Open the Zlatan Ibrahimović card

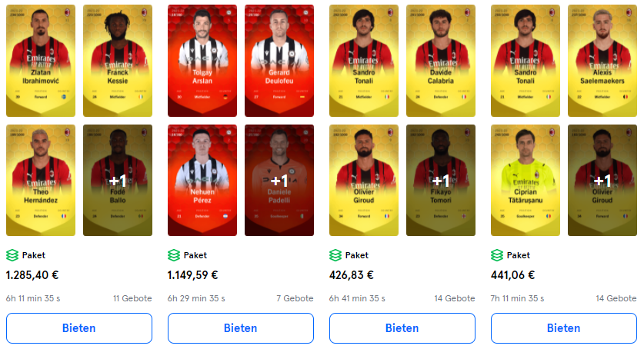tap(41, 61)
